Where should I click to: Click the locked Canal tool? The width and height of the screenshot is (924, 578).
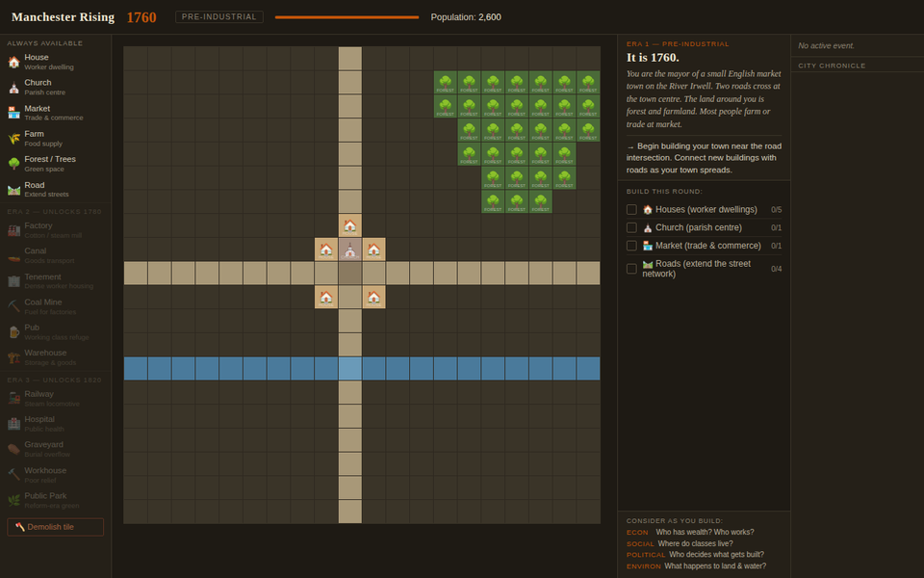[x=56, y=255]
